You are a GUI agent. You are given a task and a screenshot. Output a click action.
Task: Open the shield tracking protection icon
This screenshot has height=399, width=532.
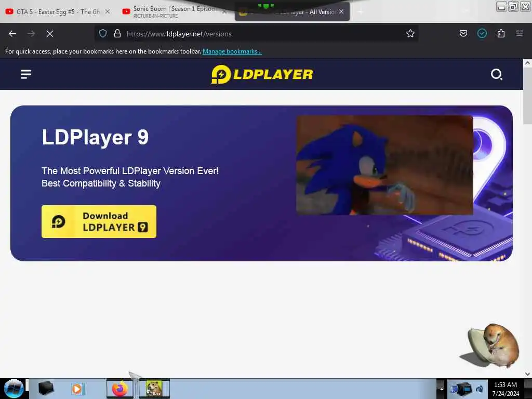point(103,33)
